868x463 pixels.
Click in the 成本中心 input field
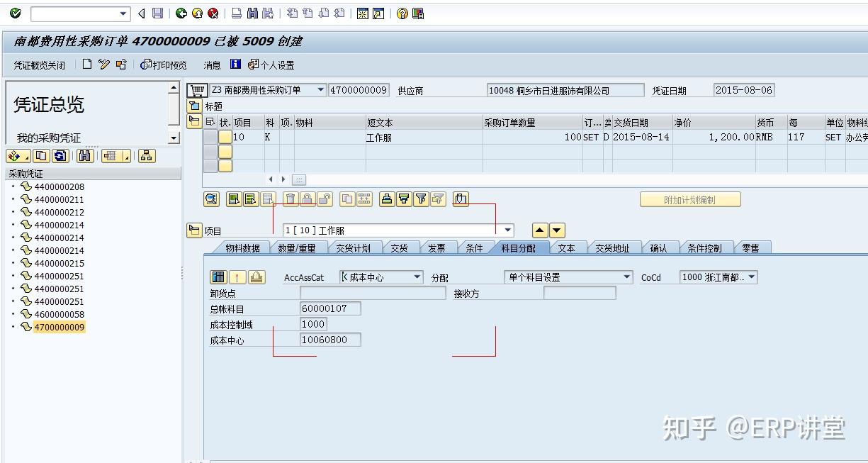pyautogui.click(x=330, y=340)
